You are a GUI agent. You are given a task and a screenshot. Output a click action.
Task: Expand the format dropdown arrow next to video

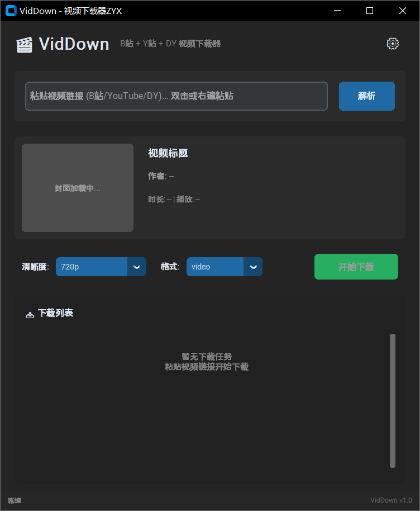point(254,267)
